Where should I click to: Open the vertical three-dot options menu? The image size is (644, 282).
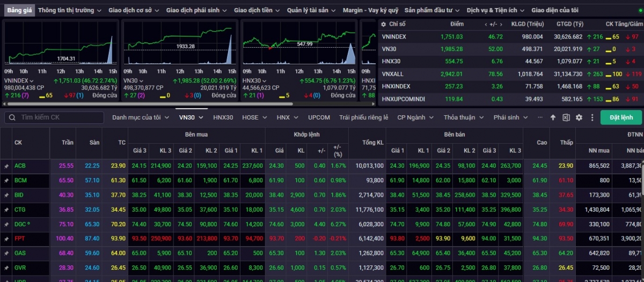[x=592, y=117]
